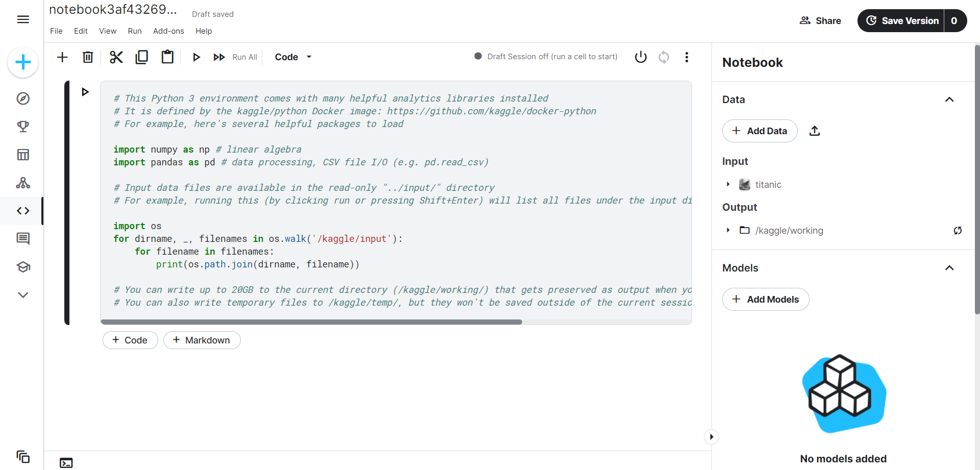Add a new Code cell below

tap(130, 340)
